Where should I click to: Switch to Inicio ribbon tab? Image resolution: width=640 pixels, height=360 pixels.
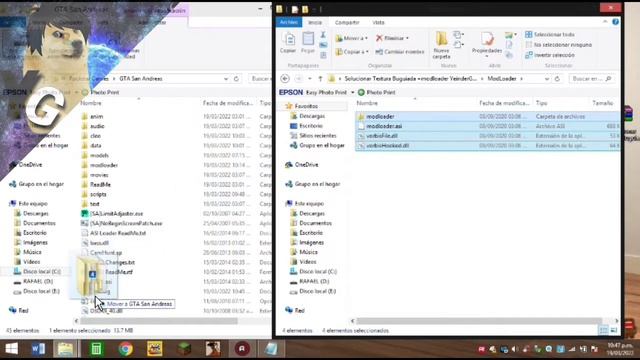click(x=315, y=22)
